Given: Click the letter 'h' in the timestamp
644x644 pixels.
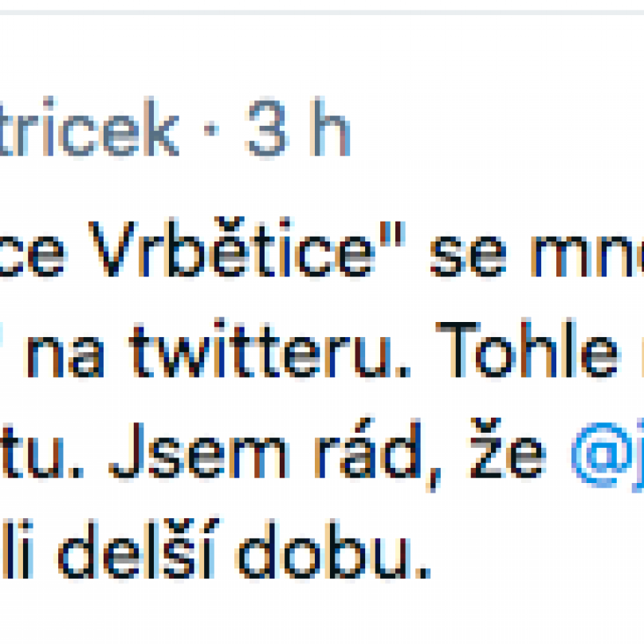Looking at the screenshot, I should click(330, 127).
